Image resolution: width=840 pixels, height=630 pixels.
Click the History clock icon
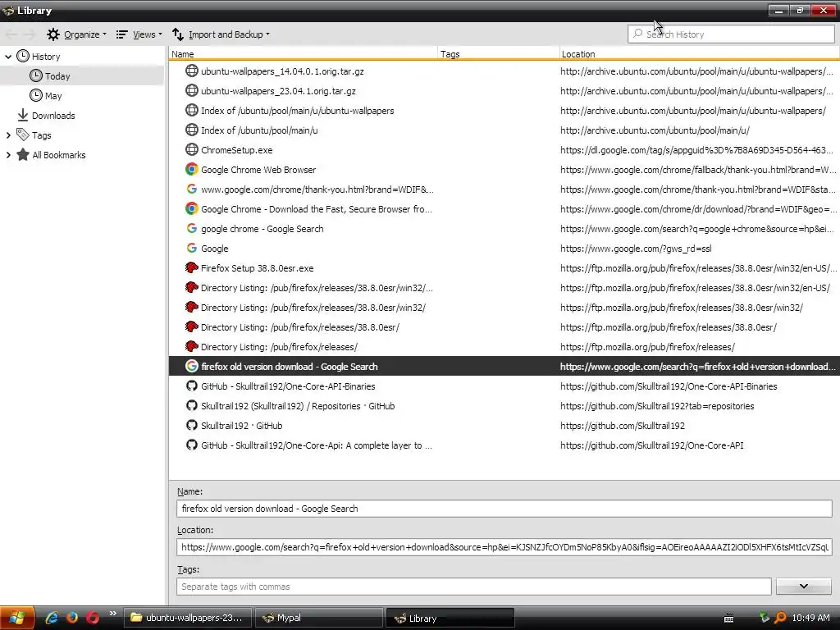(x=22, y=56)
